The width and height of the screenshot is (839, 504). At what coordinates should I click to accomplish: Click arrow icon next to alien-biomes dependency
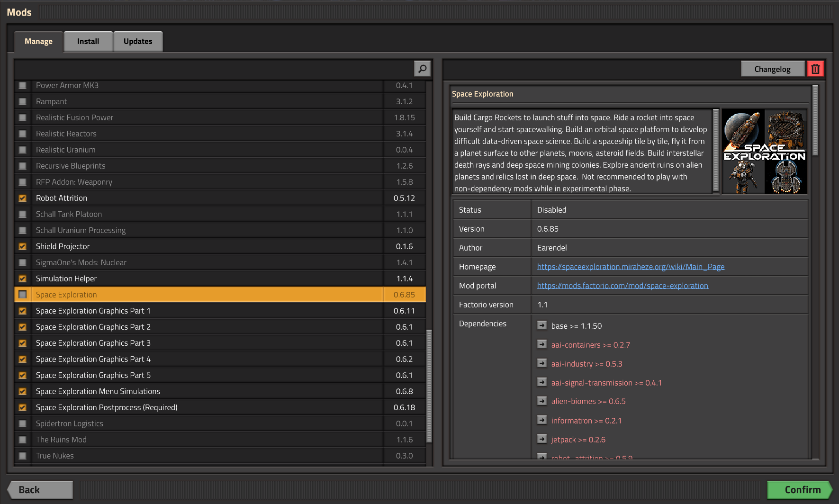(542, 401)
